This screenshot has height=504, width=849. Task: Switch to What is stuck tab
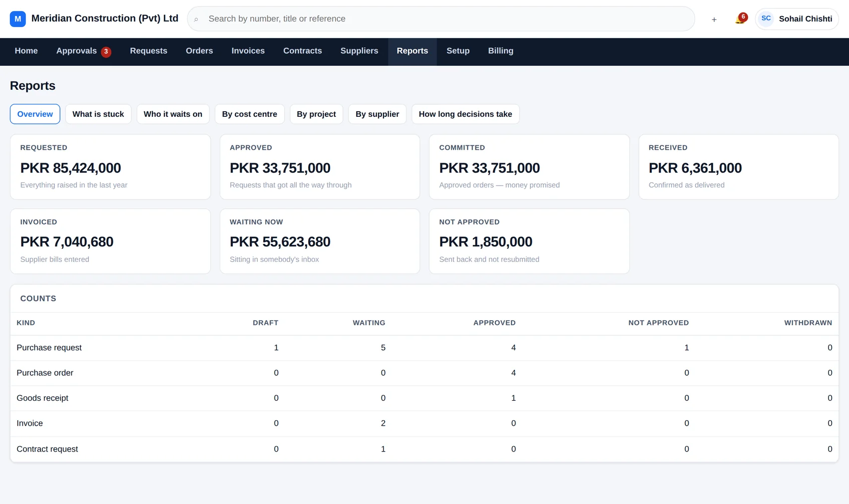tap(98, 114)
